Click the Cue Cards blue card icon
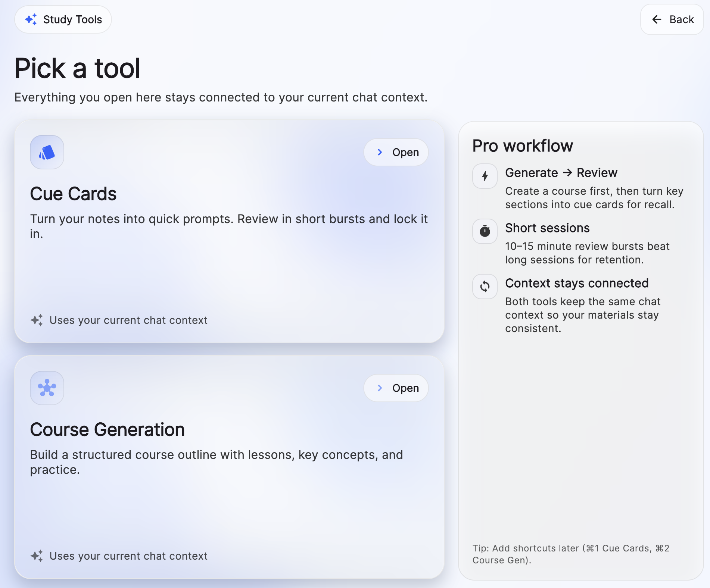Image resolution: width=710 pixels, height=588 pixels. (47, 152)
